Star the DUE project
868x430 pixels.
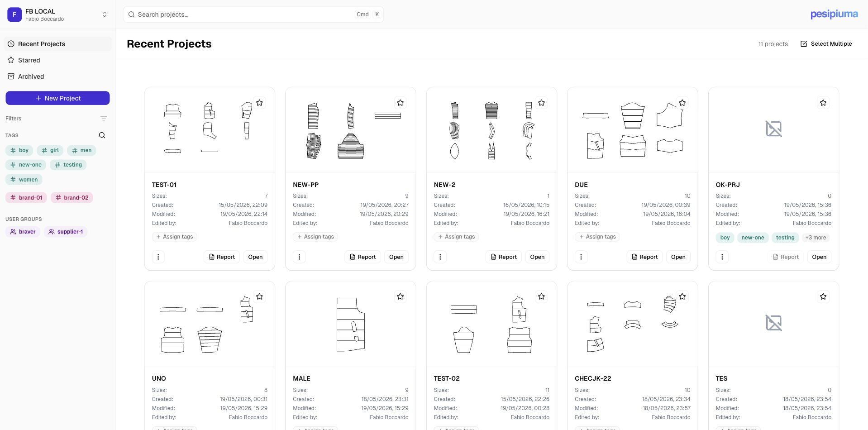coord(682,103)
